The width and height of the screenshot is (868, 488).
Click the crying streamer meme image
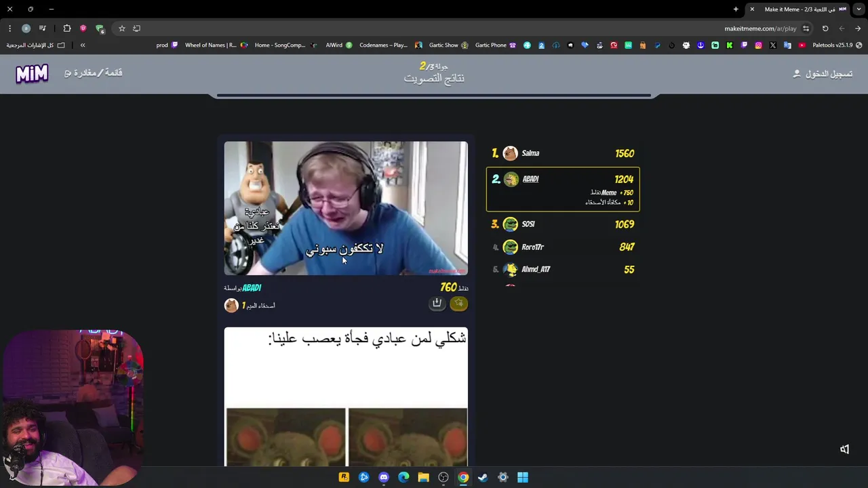click(346, 208)
